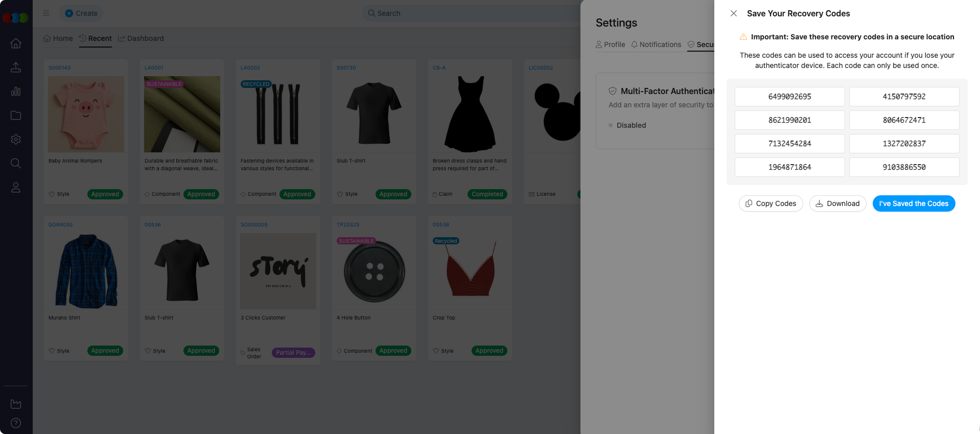Click the help question mark icon
Viewport: 980px width, 434px height.
[16, 423]
